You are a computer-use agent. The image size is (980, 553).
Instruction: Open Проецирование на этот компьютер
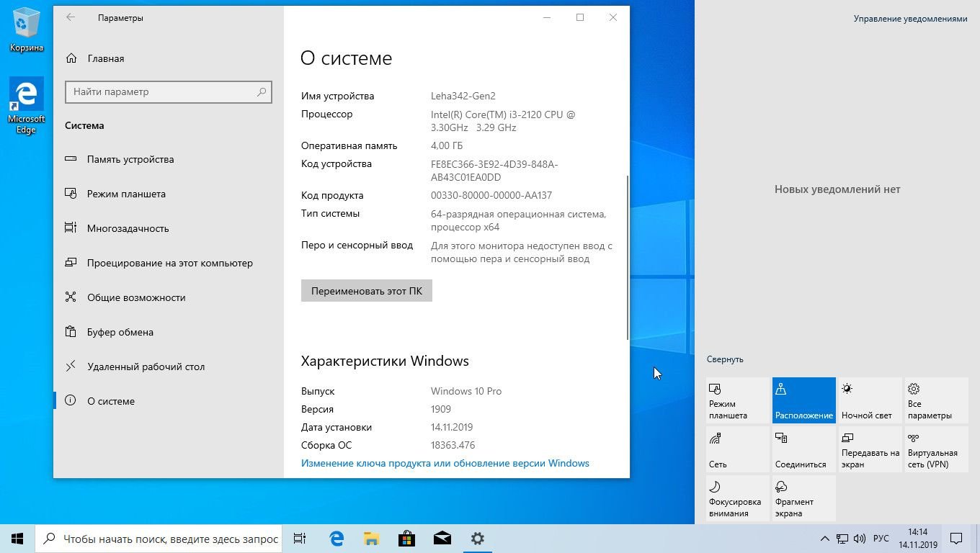coord(169,263)
